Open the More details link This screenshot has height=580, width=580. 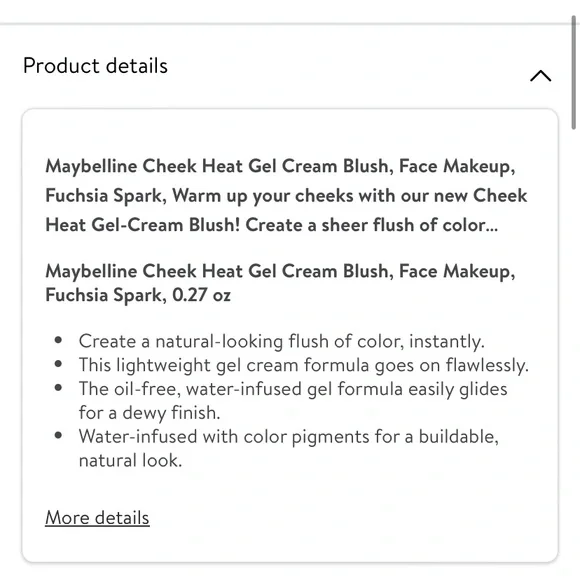[x=97, y=517]
